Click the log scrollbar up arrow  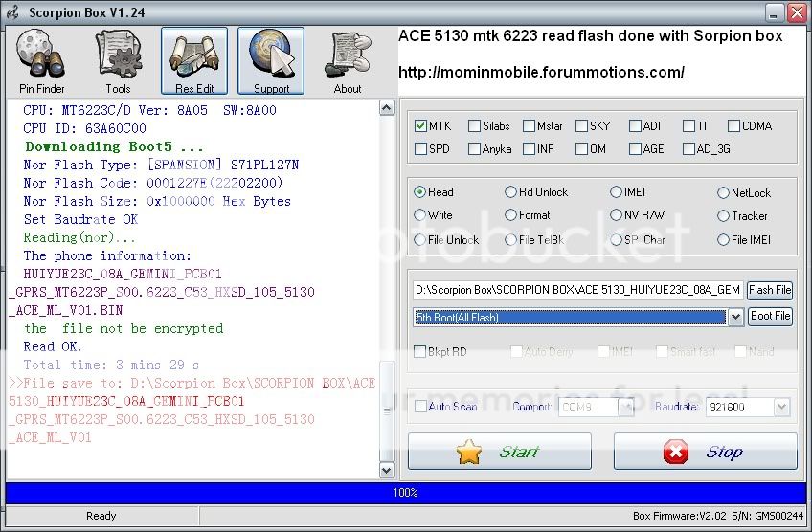[x=387, y=107]
